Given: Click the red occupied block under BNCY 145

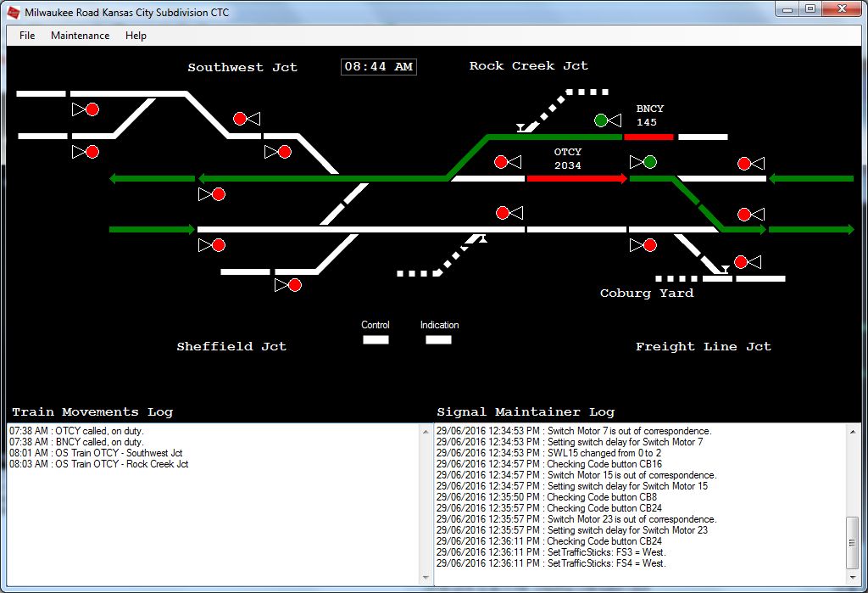Looking at the screenshot, I should (648, 137).
